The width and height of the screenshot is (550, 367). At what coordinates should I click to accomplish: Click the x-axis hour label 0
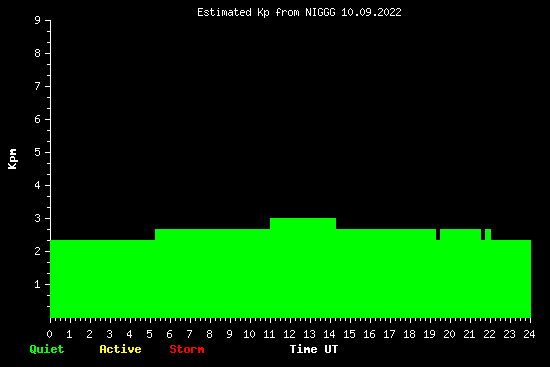tap(49, 334)
